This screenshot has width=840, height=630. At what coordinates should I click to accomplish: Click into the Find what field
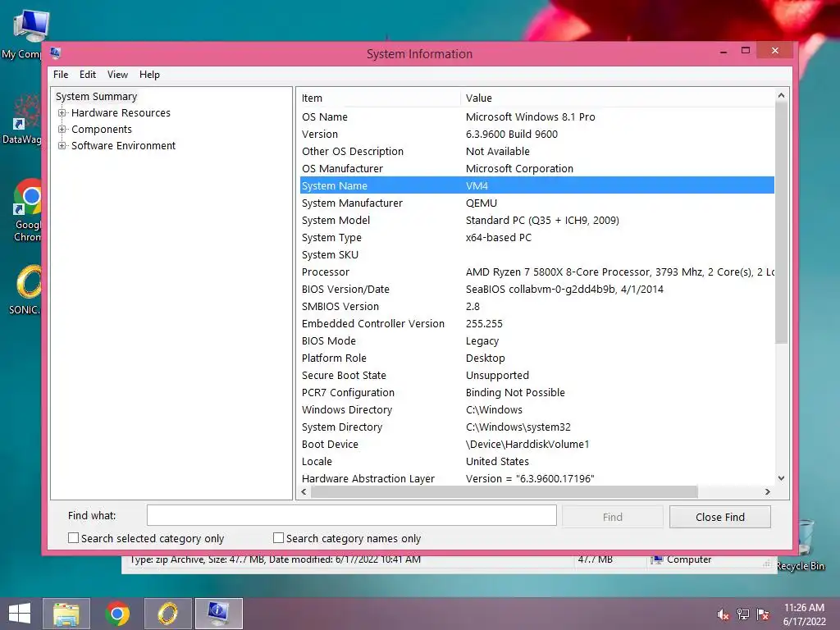(351, 515)
